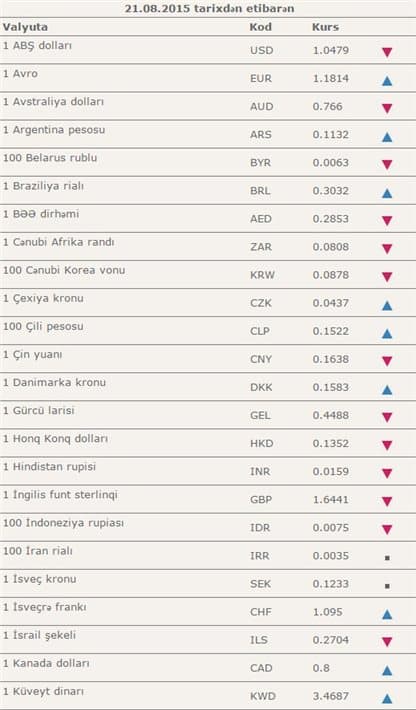Click the blue up arrow in ARS row
Viewport: 416px width, 710px height.
[x=387, y=137]
